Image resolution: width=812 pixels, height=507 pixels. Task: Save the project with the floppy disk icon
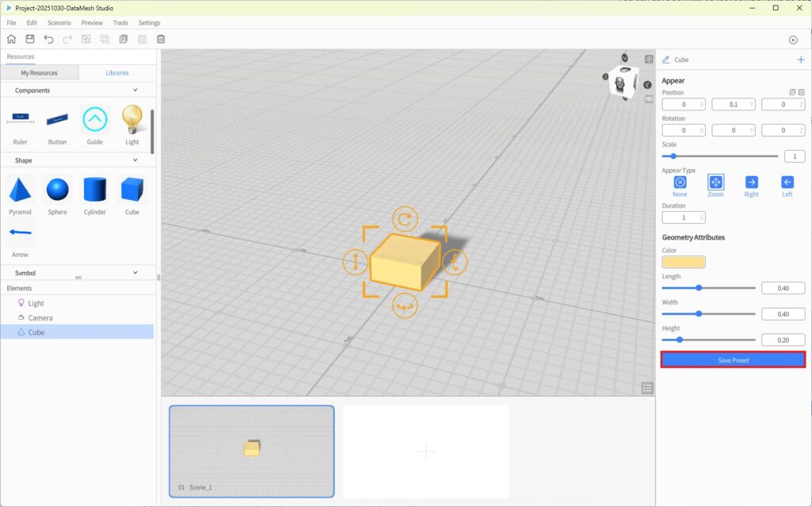(x=30, y=39)
